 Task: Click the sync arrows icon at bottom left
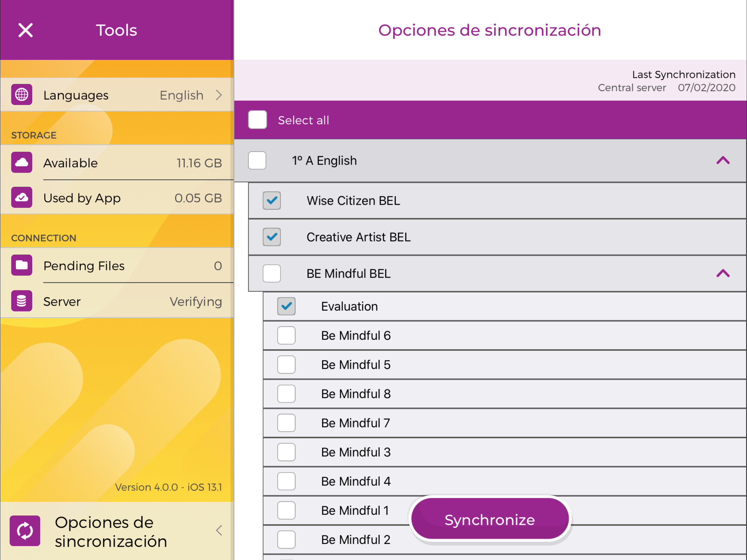[25, 531]
